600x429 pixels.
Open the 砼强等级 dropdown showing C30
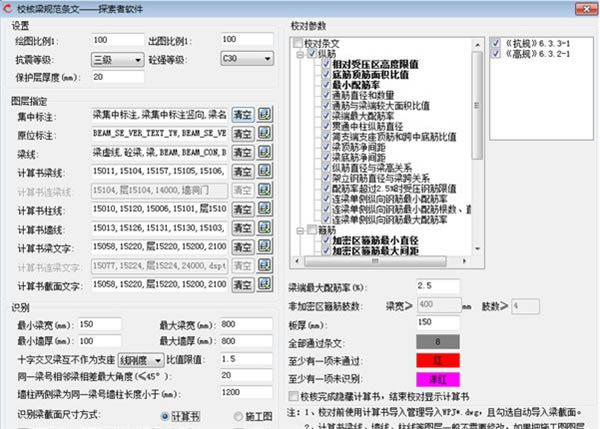coord(247,59)
